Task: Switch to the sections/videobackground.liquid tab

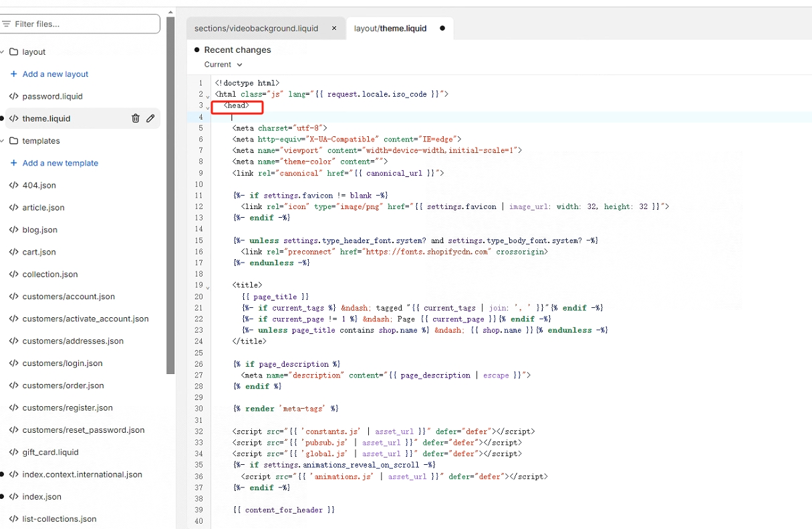Action: click(265, 29)
